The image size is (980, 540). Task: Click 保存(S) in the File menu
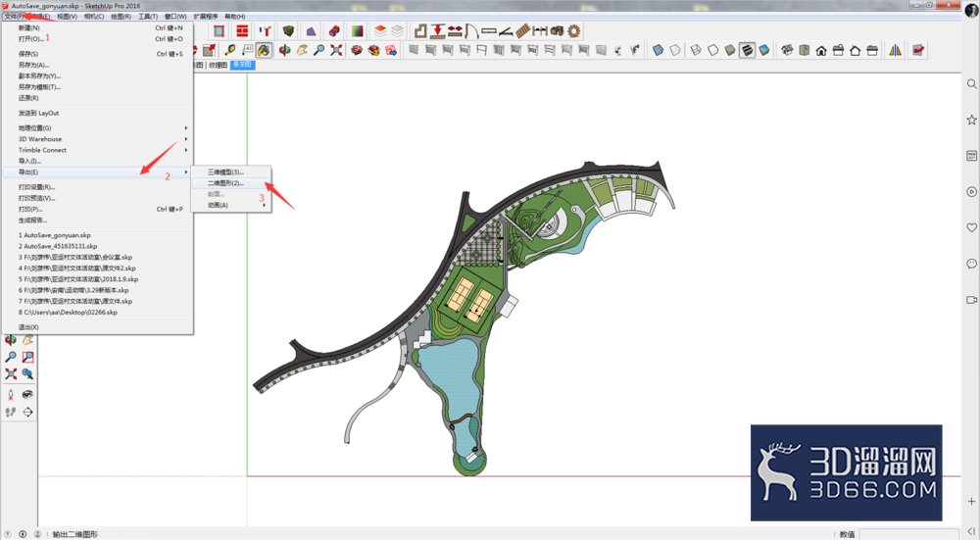[x=97, y=54]
